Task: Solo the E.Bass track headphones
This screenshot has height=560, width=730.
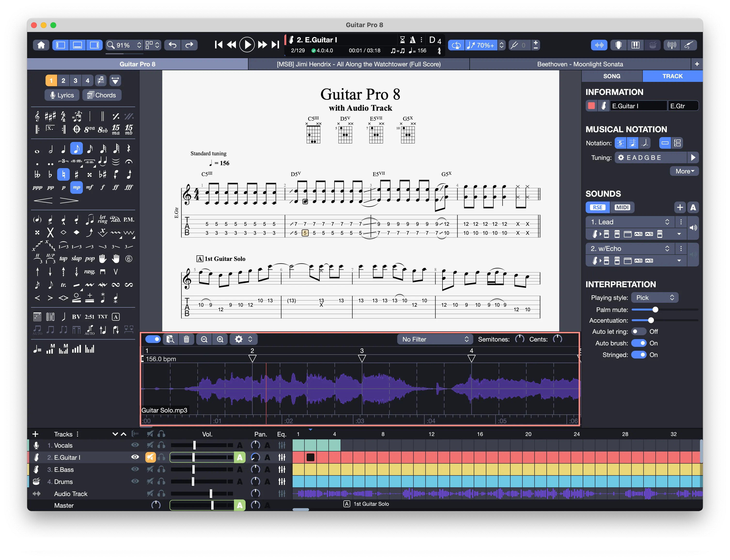Action: point(161,469)
